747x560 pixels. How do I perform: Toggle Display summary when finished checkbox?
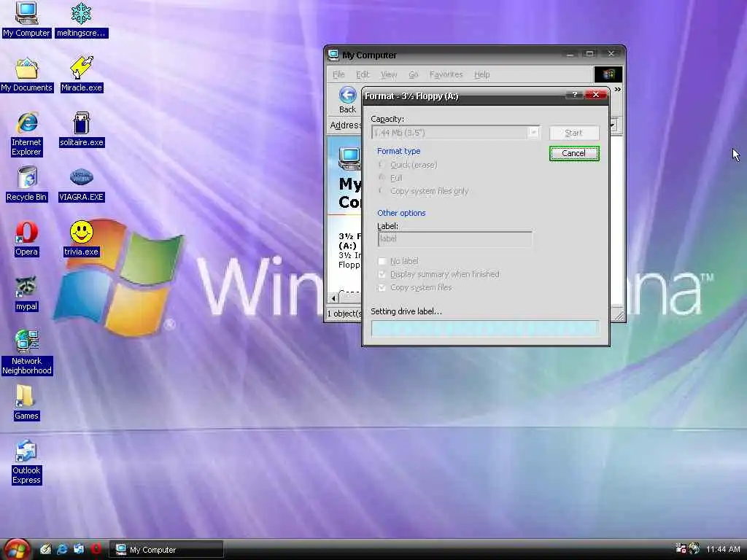382,274
